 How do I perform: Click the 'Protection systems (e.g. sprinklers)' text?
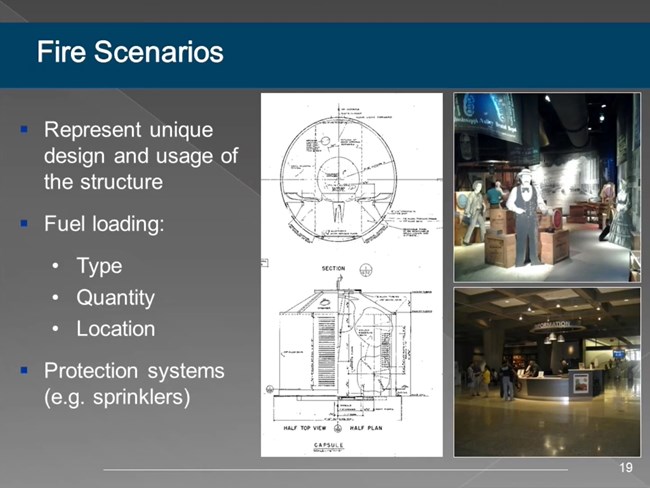(133, 383)
